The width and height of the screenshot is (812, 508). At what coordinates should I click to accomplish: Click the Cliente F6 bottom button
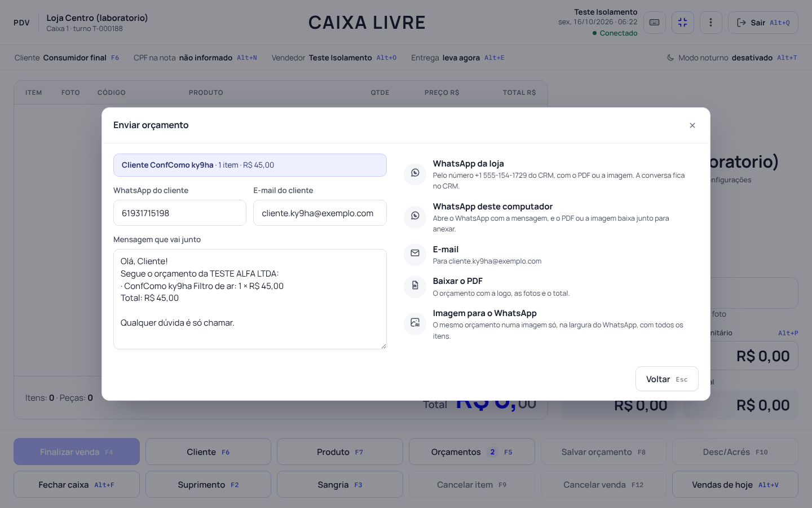(x=208, y=452)
